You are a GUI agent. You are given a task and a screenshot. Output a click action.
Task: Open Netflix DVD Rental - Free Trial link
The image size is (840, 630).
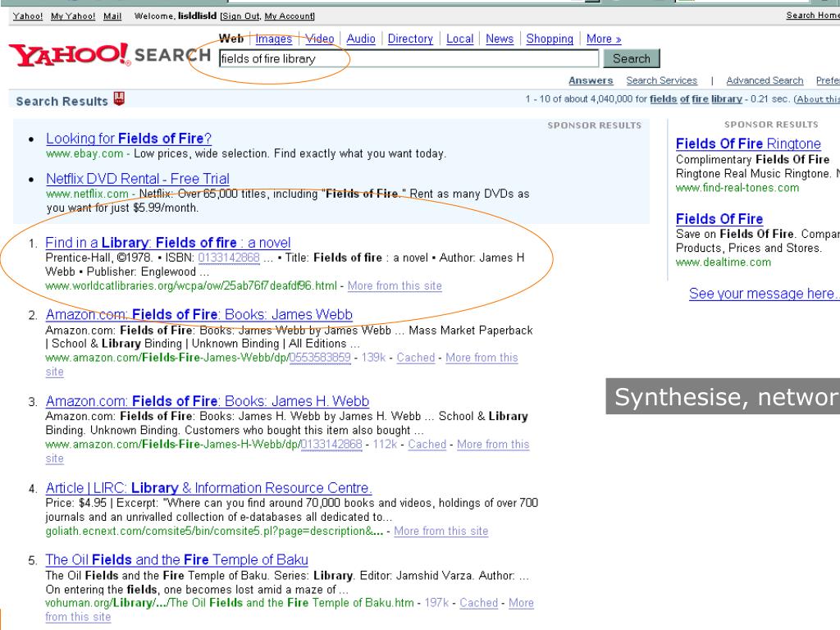[138, 178]
